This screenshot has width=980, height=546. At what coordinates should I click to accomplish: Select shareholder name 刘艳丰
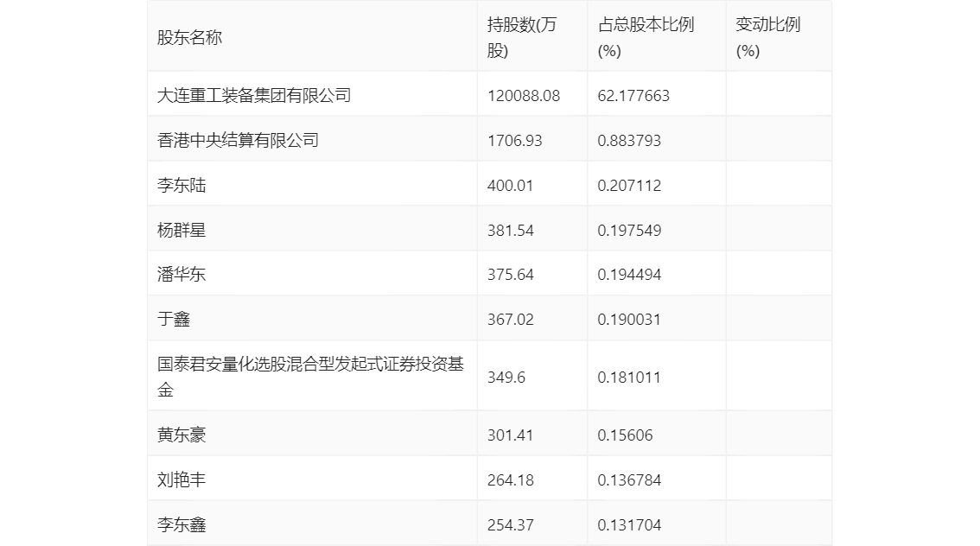[181, 480]
